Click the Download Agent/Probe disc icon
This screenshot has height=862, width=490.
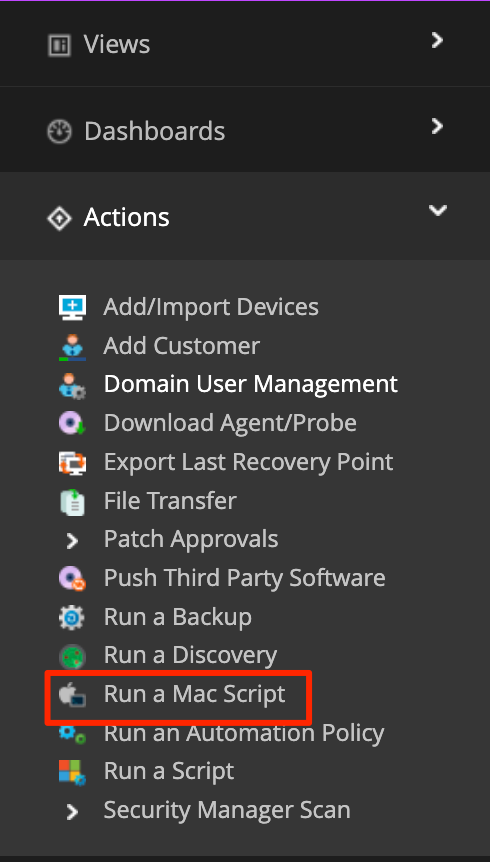[x=72, y=423]
